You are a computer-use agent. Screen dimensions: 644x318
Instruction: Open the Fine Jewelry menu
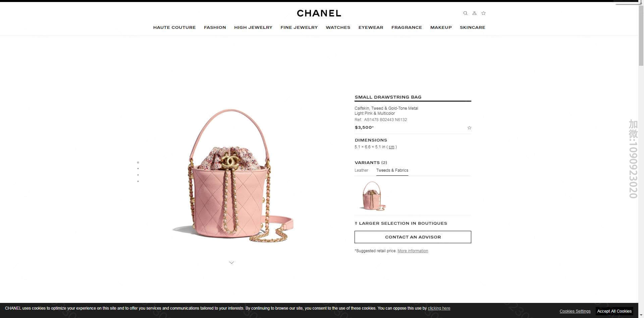(299, 28)
